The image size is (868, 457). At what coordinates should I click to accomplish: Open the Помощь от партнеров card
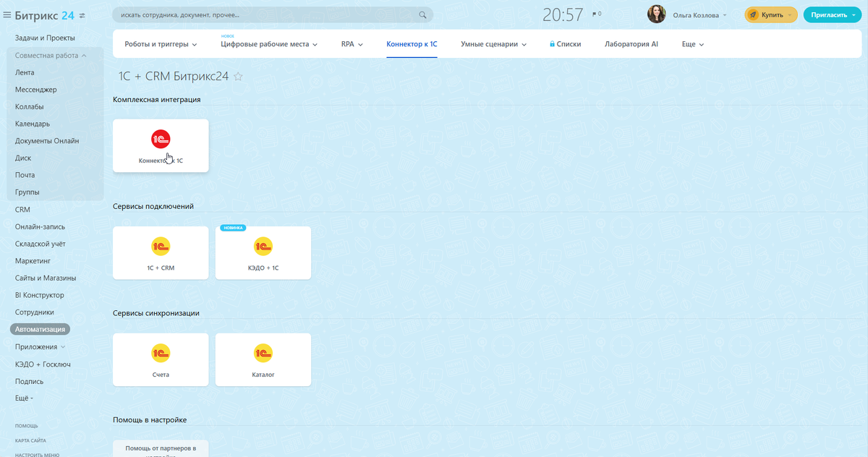pyautogui.click(x=161, y=448)
